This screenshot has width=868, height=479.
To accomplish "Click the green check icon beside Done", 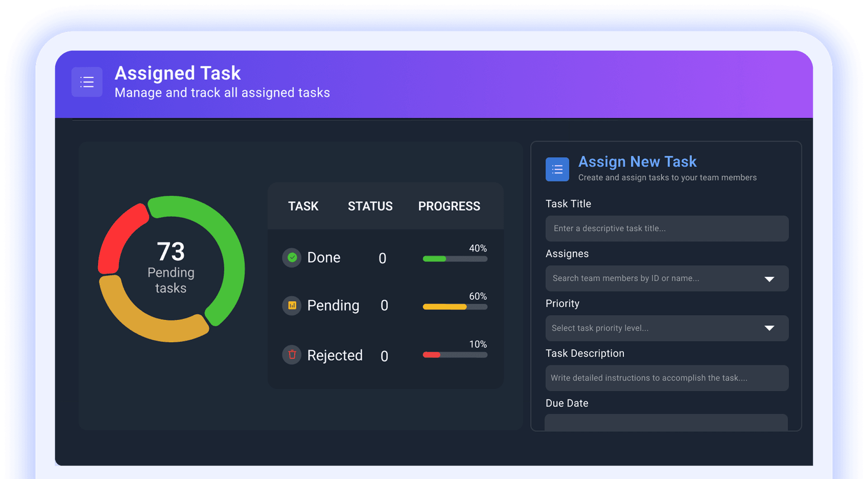I will point(292,257).
